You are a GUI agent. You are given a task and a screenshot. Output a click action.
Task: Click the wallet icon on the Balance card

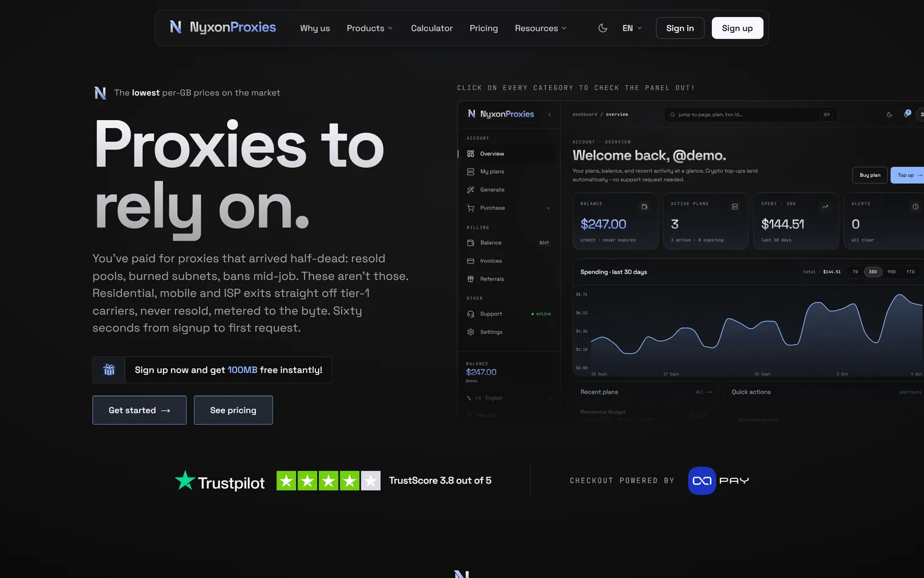click(644, 207)
